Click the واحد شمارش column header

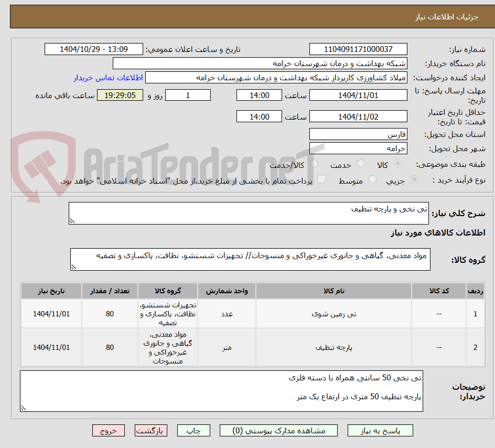pyautogui.click(x=227, y=291)
